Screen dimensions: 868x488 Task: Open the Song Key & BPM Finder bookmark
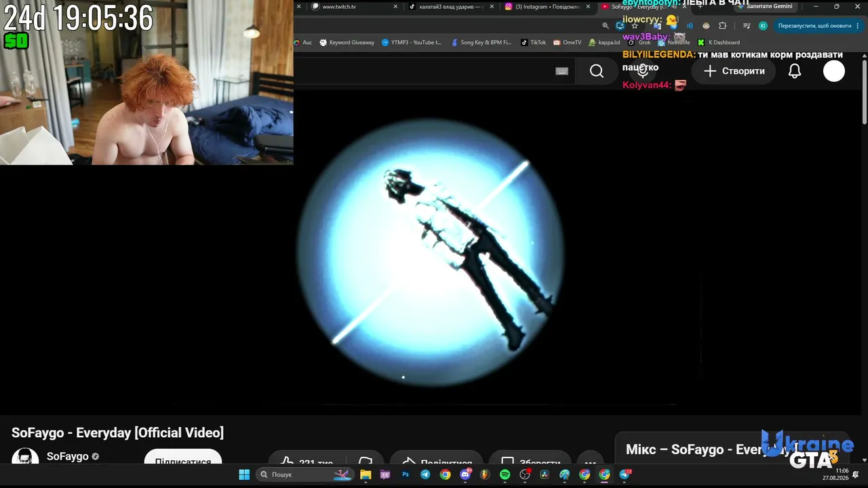(481, 42)
